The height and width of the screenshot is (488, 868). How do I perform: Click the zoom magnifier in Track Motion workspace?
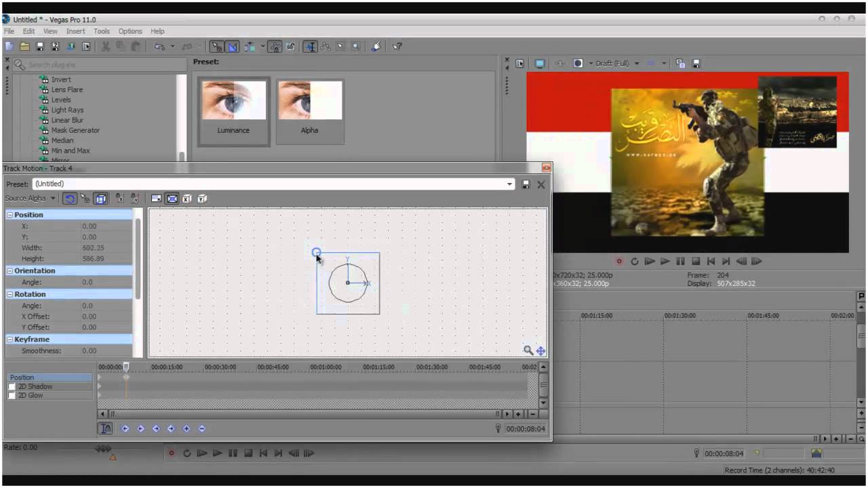click(x=528, y=350)
